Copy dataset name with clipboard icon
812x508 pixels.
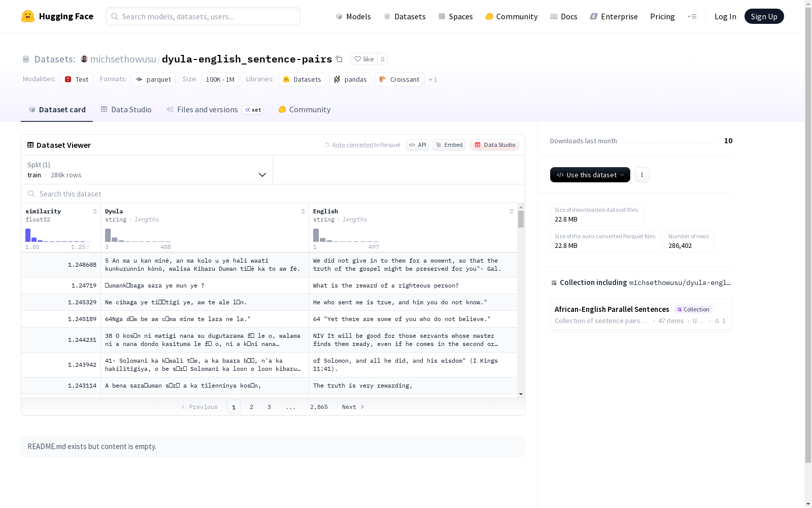pos(339,59)
